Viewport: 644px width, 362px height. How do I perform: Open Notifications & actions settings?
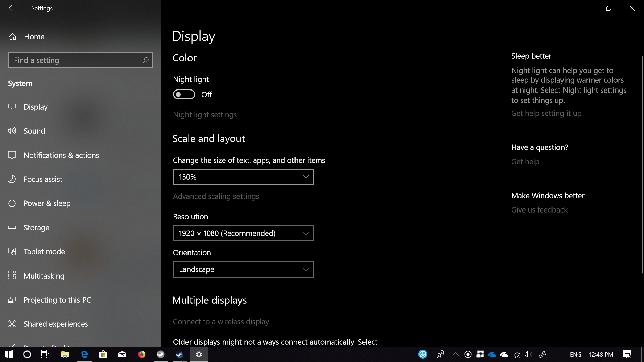coord(61,155)
